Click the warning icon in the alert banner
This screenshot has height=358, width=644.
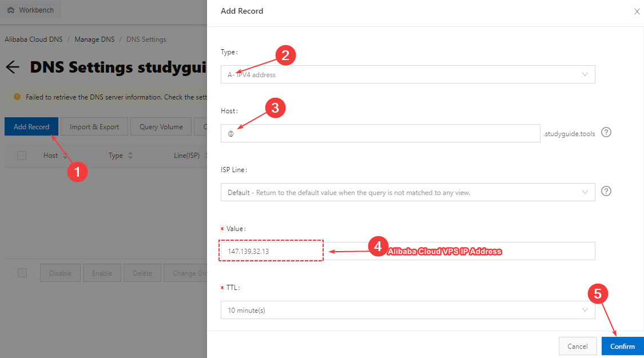coord(17,97)
